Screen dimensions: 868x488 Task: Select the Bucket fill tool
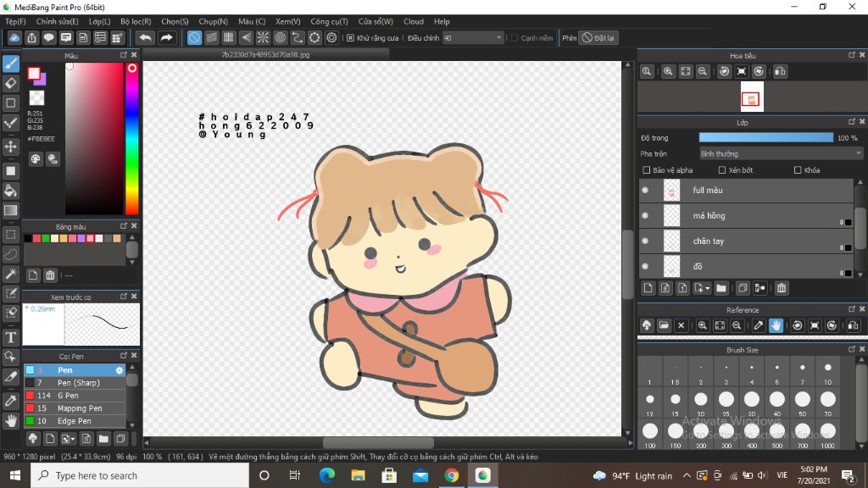pos(11,191)
